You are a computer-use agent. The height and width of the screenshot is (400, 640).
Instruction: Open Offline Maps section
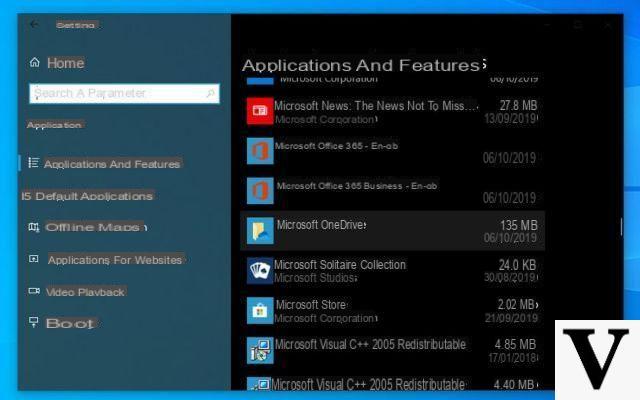pyautogui.click(x=93, y=227)
